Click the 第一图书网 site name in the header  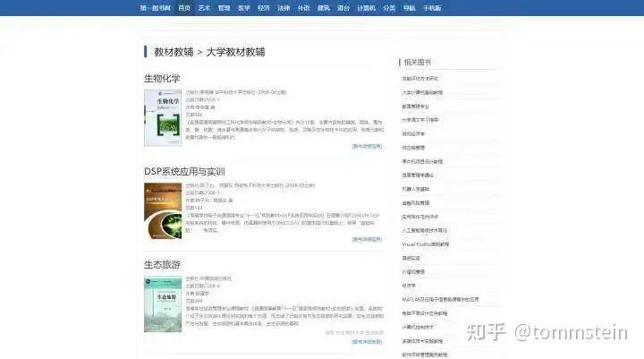point(156,8)
